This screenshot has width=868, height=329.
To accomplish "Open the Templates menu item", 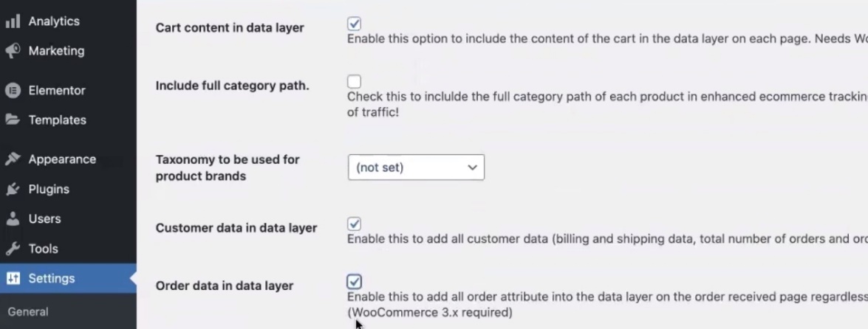I will tap(57, 120).
